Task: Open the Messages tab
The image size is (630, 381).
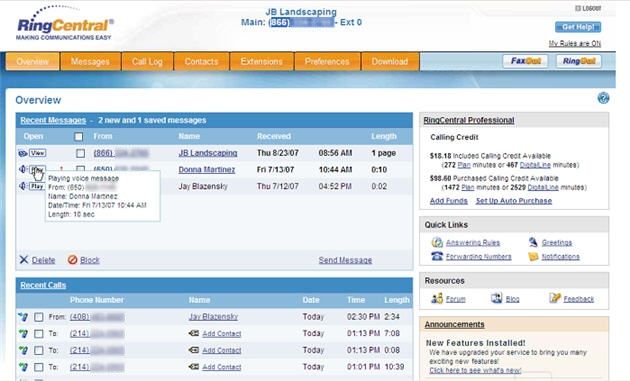Action: [90, 61]
